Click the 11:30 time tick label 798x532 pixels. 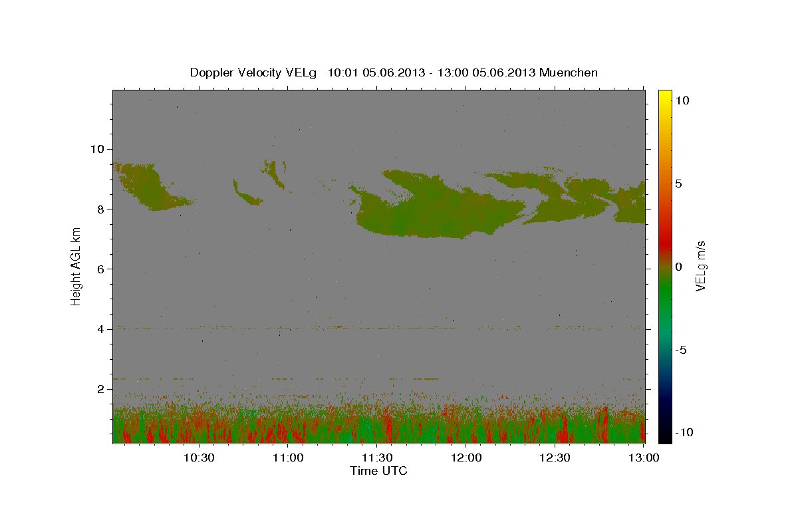click(378, 458)
